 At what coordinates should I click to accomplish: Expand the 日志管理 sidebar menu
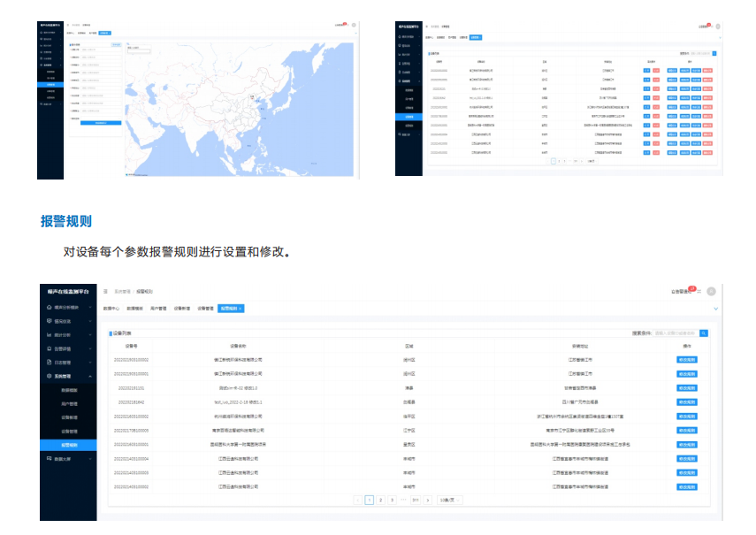click(x=68, y=362)
